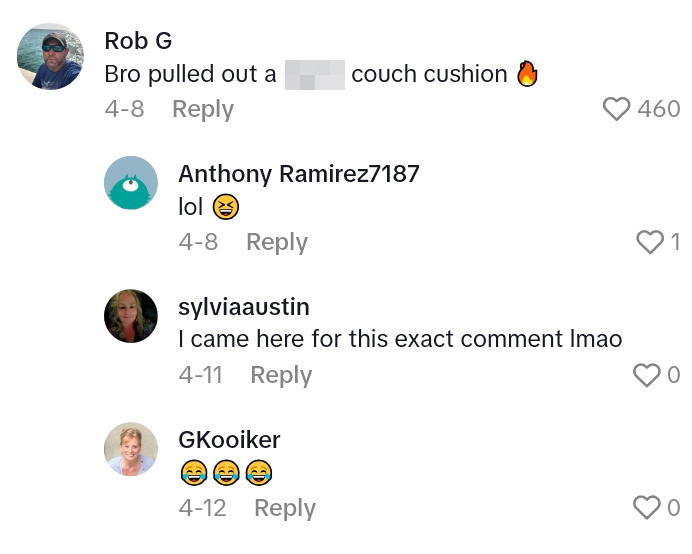
Task: Select the fire emoji in Rob G's comment
Action: point(527,74)
